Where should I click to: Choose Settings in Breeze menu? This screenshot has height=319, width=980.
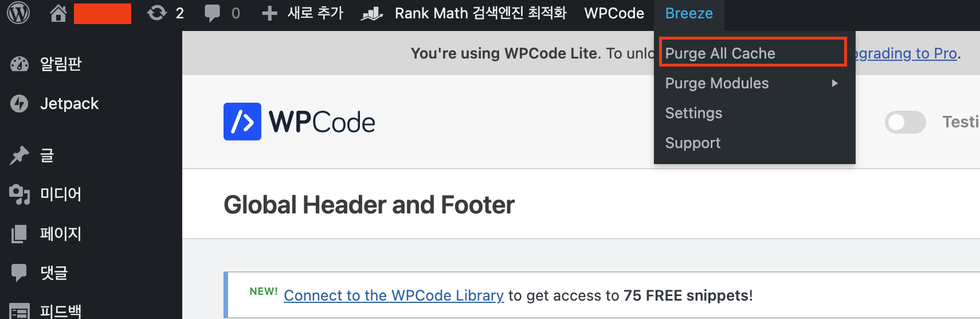pos(693,113)
